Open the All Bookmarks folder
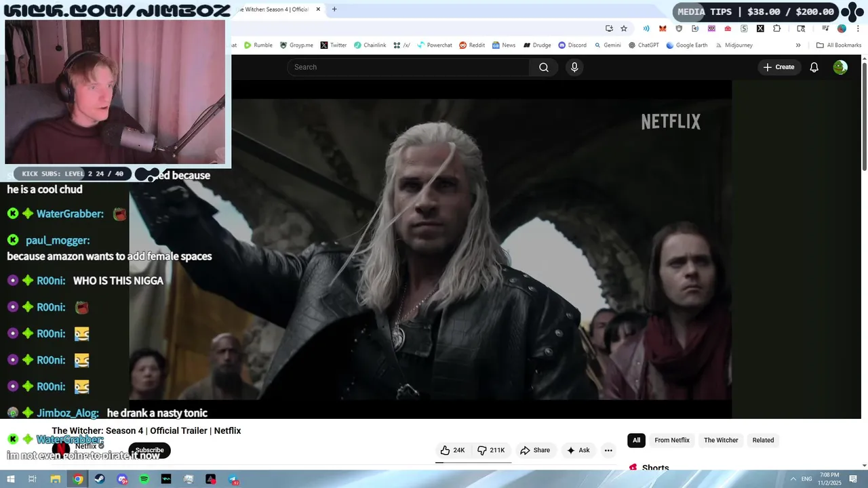The image size is (868, 488). pos(839,45)
